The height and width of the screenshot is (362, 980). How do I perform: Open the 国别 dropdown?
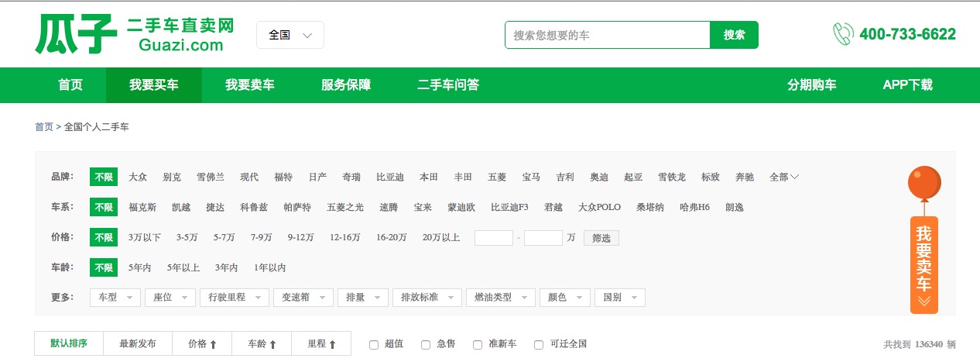620,298
